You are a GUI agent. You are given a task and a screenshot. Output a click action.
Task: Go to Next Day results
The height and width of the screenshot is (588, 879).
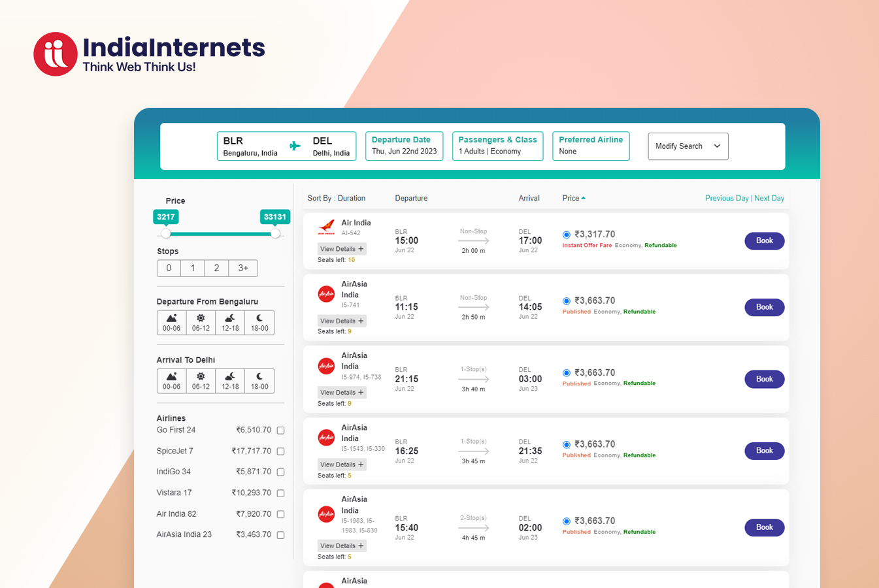click(x=769, y=198)
